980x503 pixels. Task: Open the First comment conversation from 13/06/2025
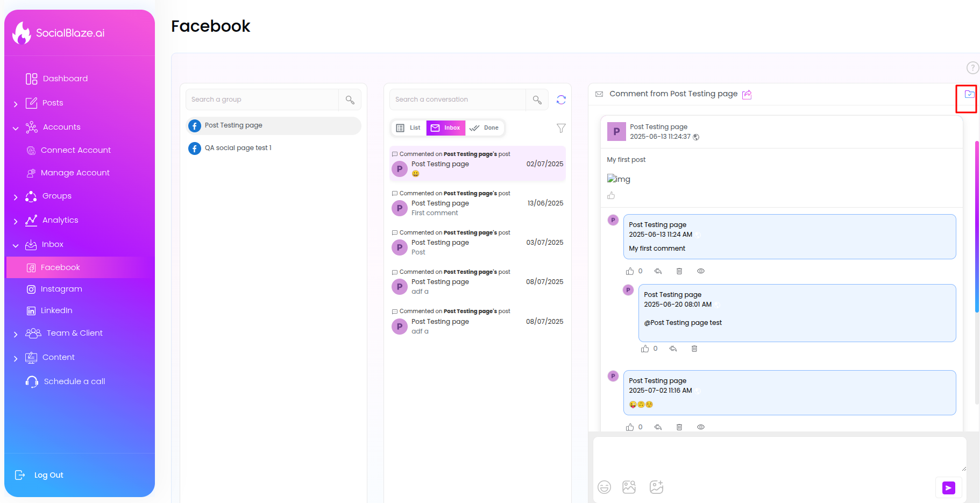(478, 203)
